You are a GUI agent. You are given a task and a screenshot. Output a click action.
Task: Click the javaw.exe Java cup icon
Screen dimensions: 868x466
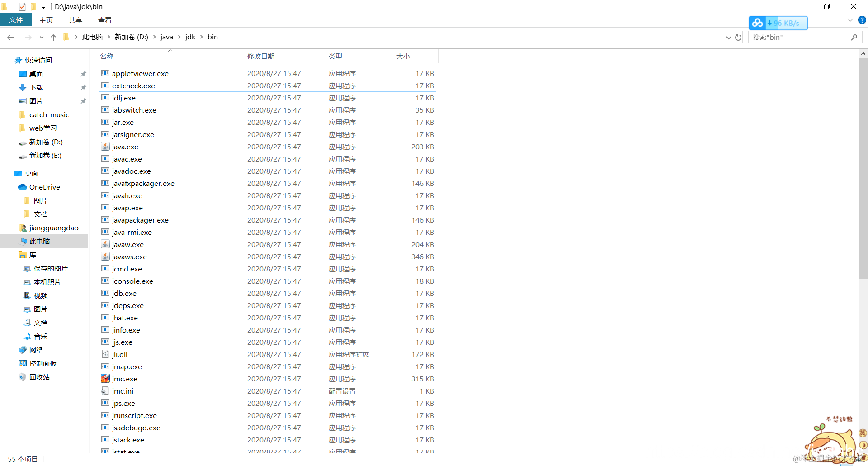point(105,244)
